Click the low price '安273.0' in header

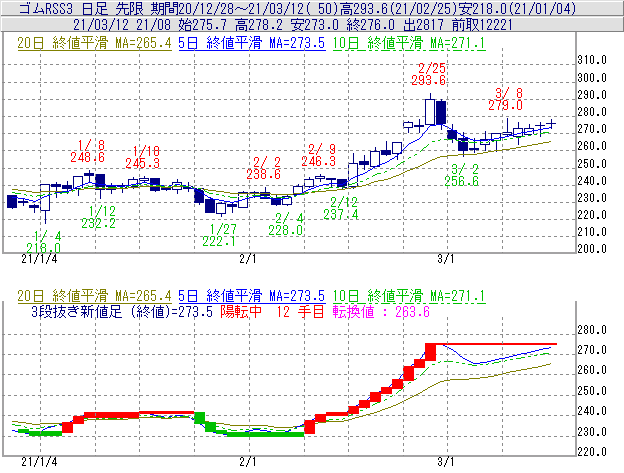tap(314, 25)
